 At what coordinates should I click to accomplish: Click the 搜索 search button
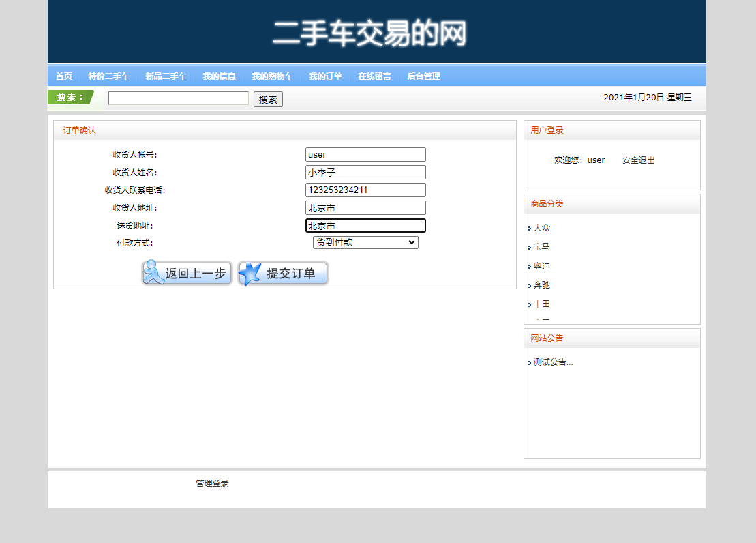point(267,98)
